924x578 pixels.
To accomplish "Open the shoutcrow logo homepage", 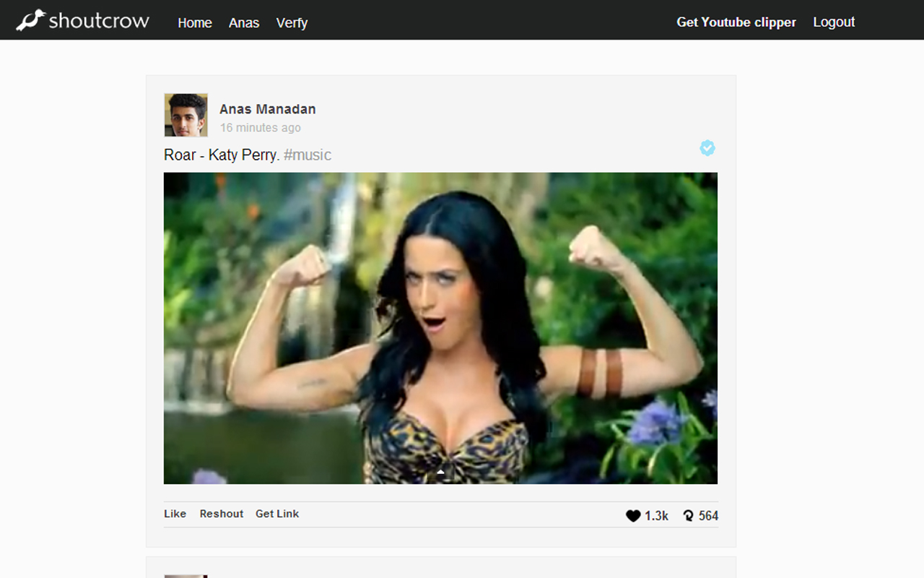I will [x=82, y=20].
